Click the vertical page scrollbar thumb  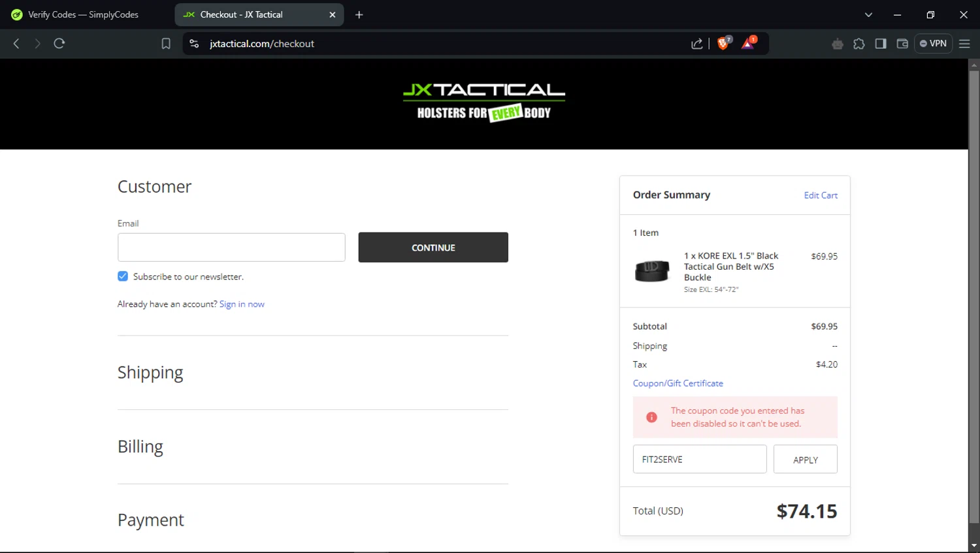tap(974, 296)
